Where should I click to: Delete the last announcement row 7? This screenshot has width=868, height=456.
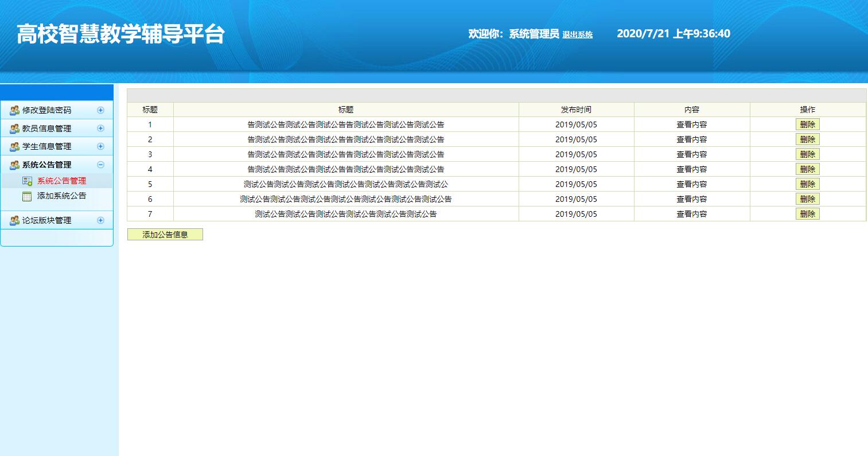coord(807,213)
